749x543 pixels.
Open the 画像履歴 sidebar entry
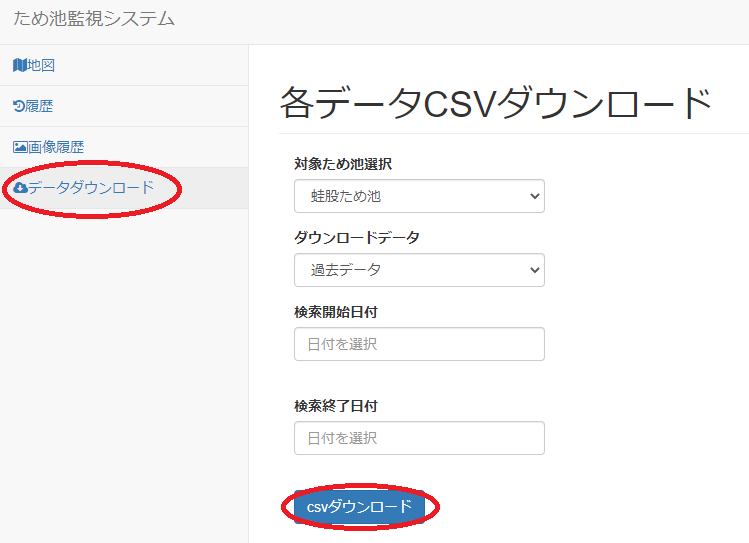pos(56,147)
